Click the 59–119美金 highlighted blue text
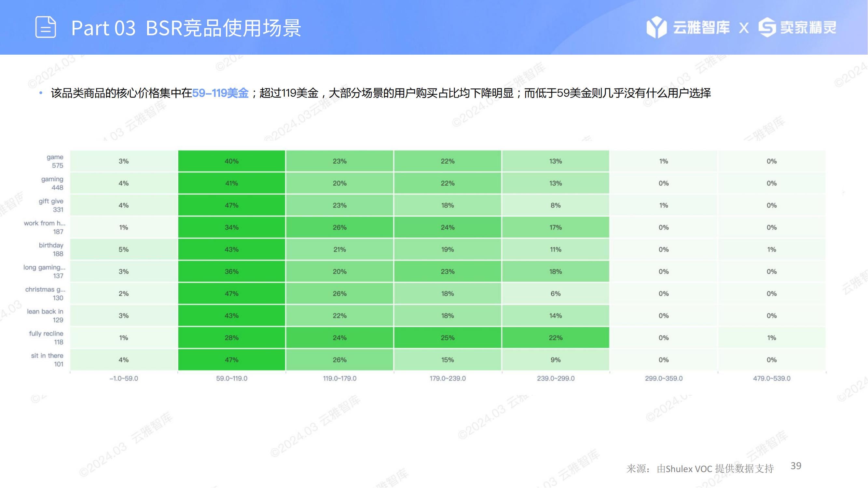The width and height of the screenshot is (868, 488). point(220,93)
